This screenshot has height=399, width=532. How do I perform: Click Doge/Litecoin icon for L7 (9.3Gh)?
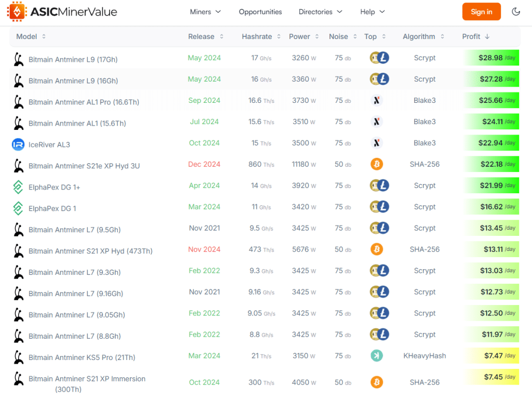coord(379,271)
